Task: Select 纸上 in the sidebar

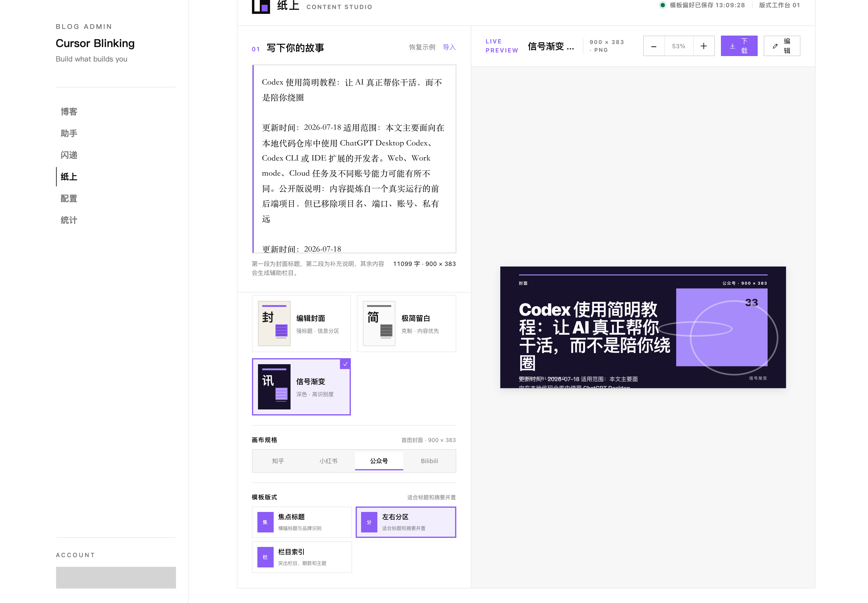Action: (69, 177)
